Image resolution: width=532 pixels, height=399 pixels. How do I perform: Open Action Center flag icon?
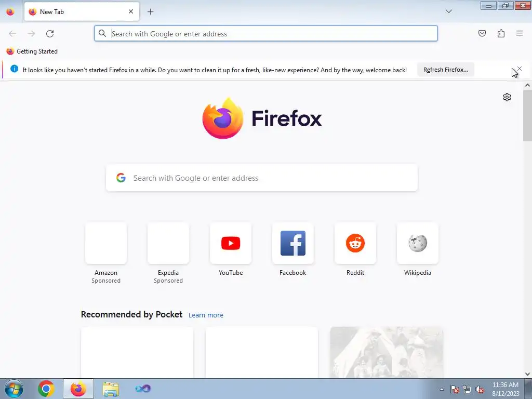point(454,389)
